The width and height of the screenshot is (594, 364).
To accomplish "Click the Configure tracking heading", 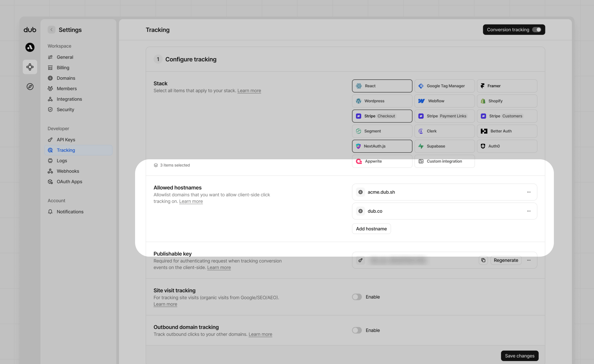I will pos(191,59).
